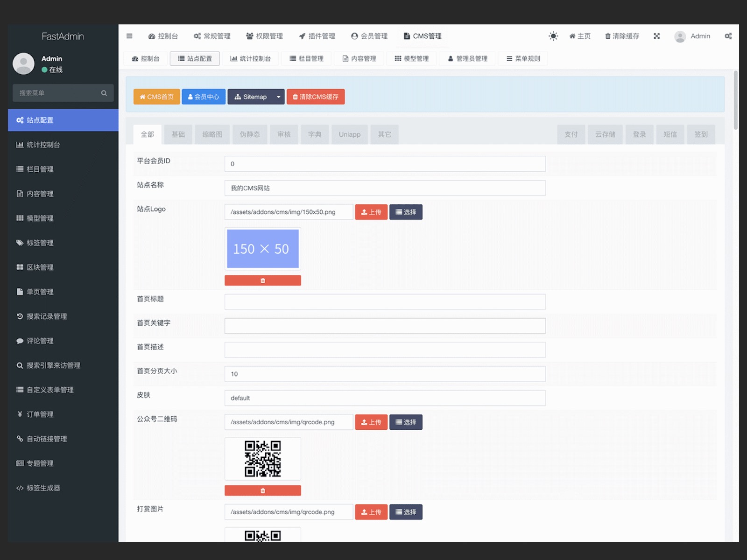Open the 插件管理 top menu
This screenshot has width=747, height=560.
pyautogui.click(x=317, y=36)
